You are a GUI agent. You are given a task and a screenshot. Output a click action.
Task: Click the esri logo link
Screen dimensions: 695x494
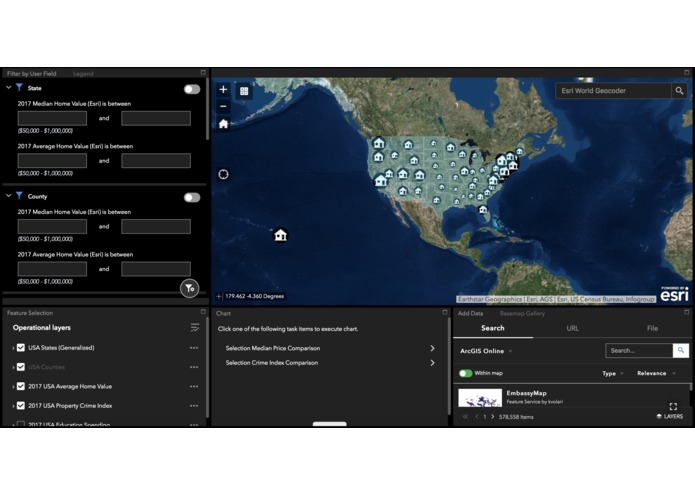pos(674,294)
